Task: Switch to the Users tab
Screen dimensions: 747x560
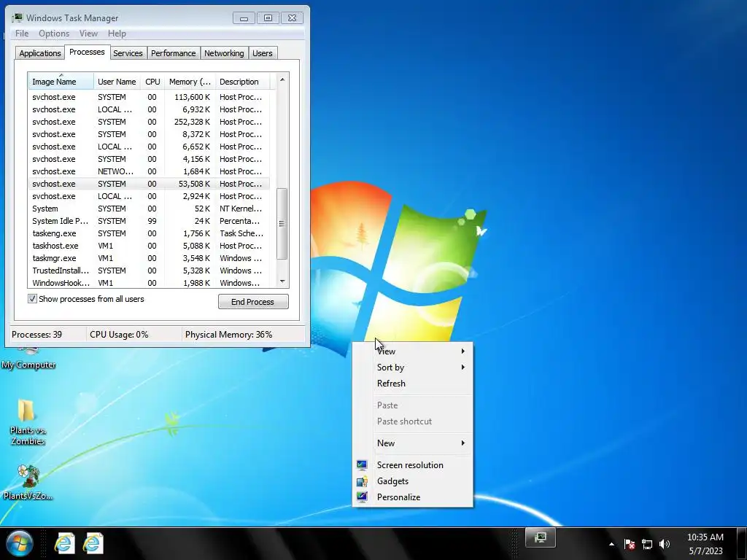Action: pos(263,53)
